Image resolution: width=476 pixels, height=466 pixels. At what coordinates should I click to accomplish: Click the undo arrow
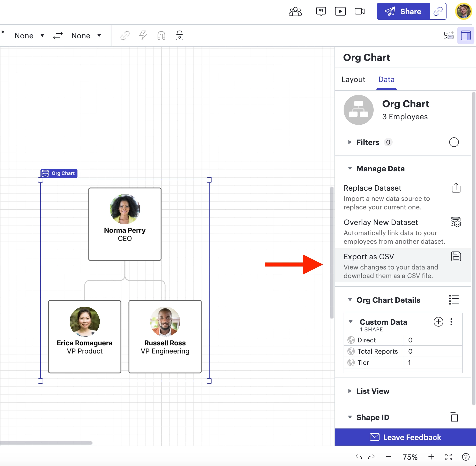coord(358,457)
